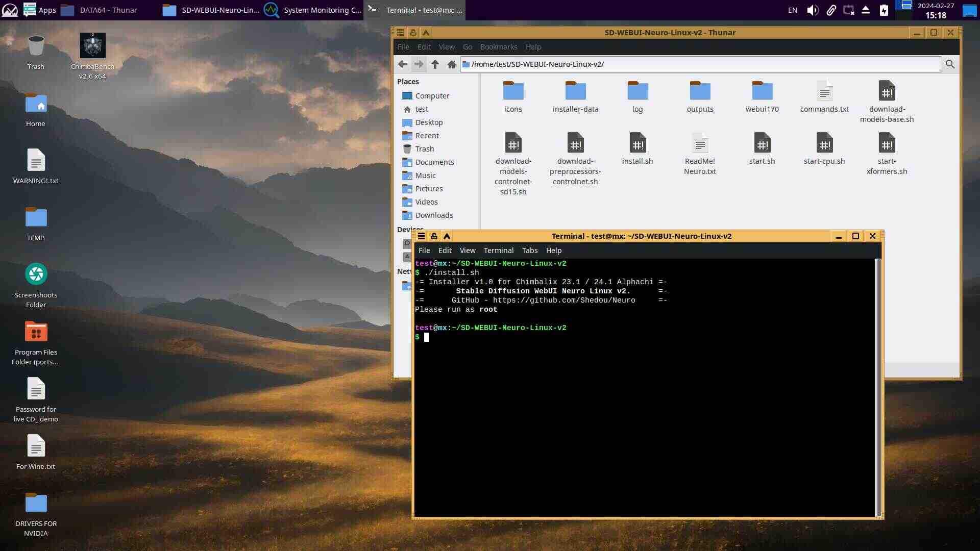980x551 pixels.
Task: Click the volume speaker tray icon
Action: (813, 10)
